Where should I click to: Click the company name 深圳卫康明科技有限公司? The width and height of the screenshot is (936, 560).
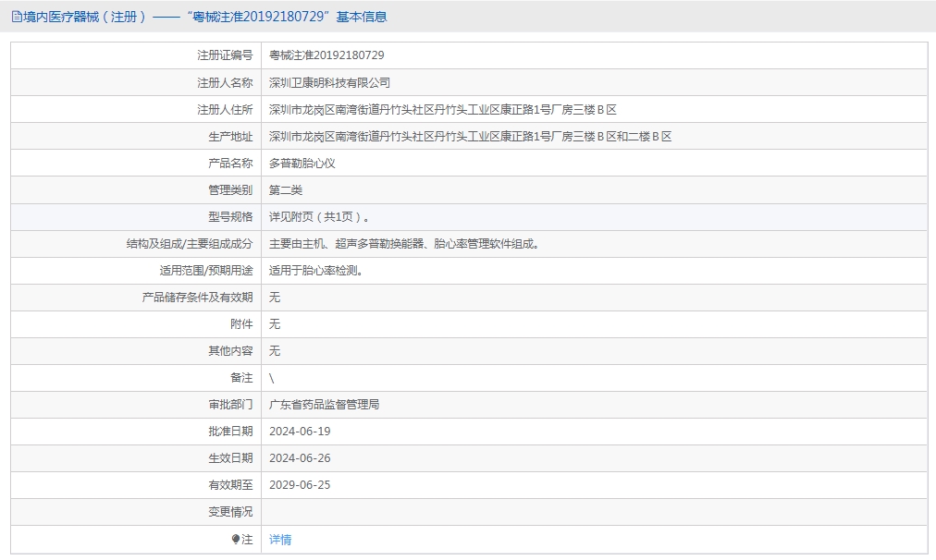tap(329, 82)
